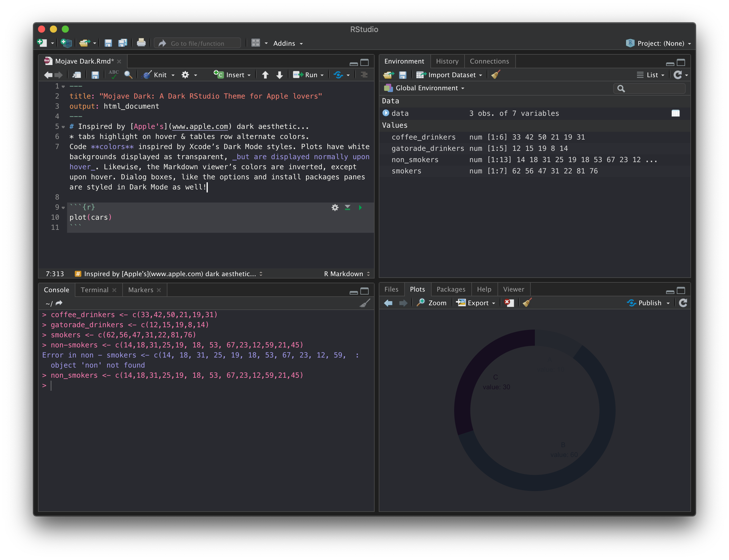The height and width of the screenshot is (560, 729).
Task: Open the Viewer tab
Action: pyautogui.click(x=514, y=289)
